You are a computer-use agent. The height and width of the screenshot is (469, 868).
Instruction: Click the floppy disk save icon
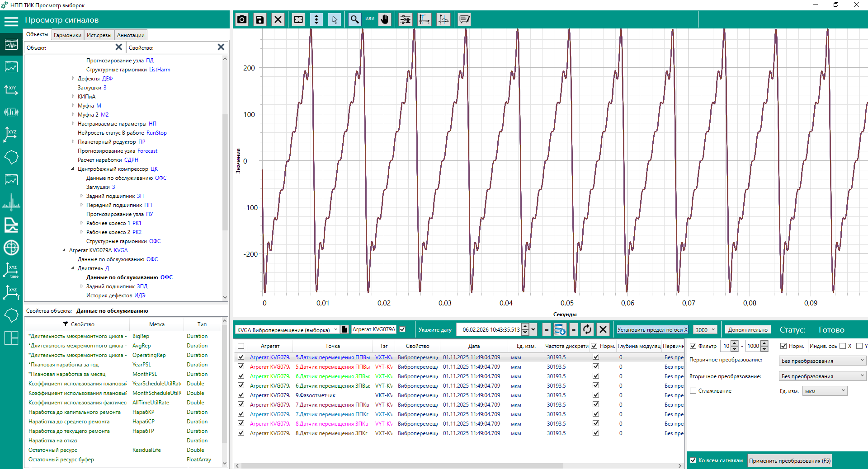click(x=260, y=19)
